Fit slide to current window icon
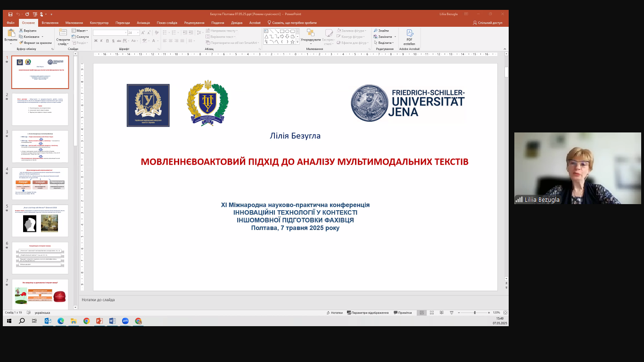Image resolution: width=644 pixels, height=362 pixels. coord(505,313)
